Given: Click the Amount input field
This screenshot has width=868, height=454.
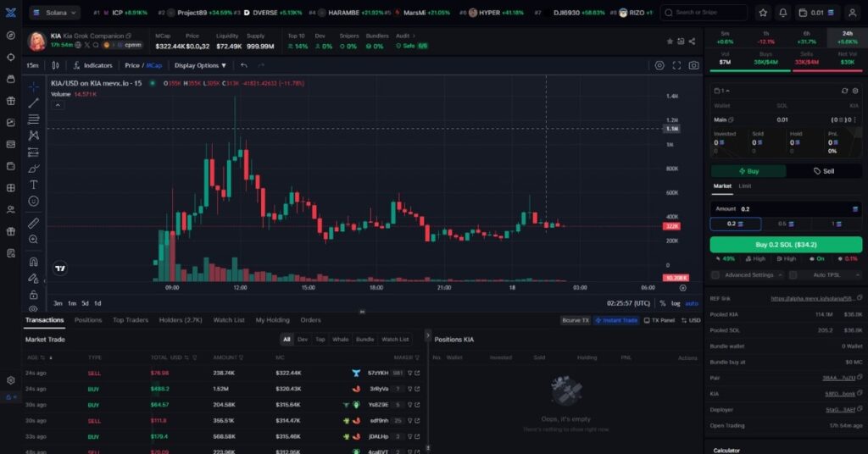Looking at the screenshot, I should pyautogui.click(x=786, y=209).
